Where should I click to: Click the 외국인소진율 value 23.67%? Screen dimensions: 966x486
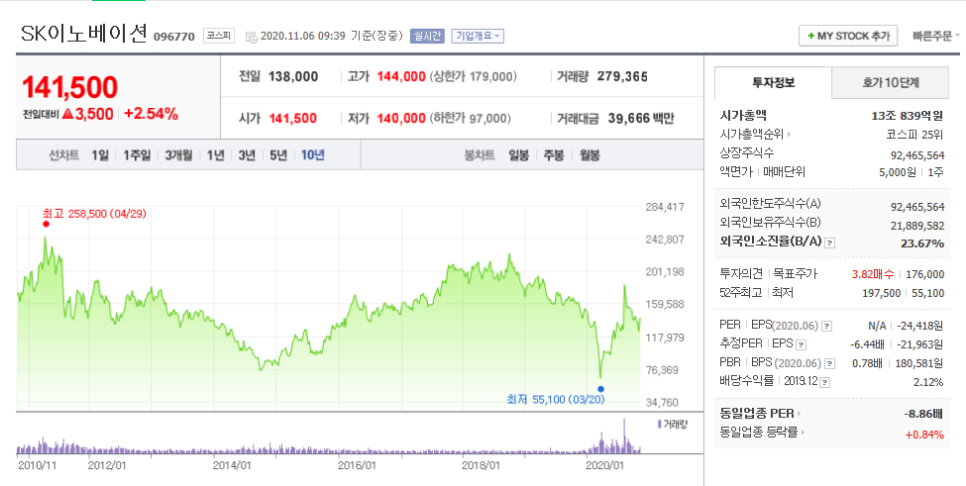(922, 243)
